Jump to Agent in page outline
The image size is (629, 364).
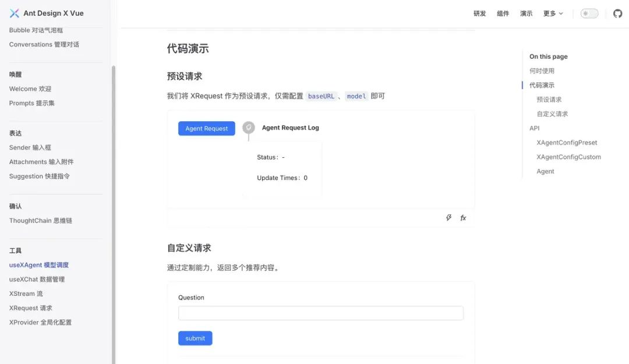tap(545, 171)
